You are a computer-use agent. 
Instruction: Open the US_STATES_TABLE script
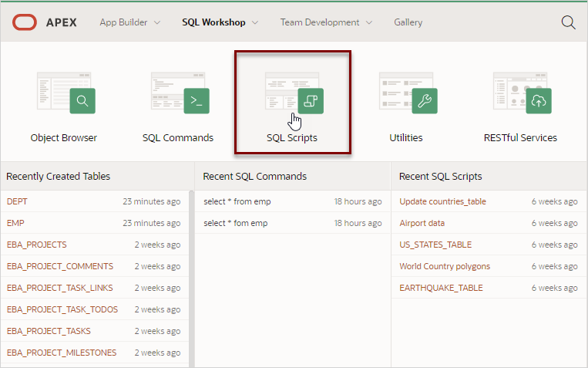coord(435,245)
